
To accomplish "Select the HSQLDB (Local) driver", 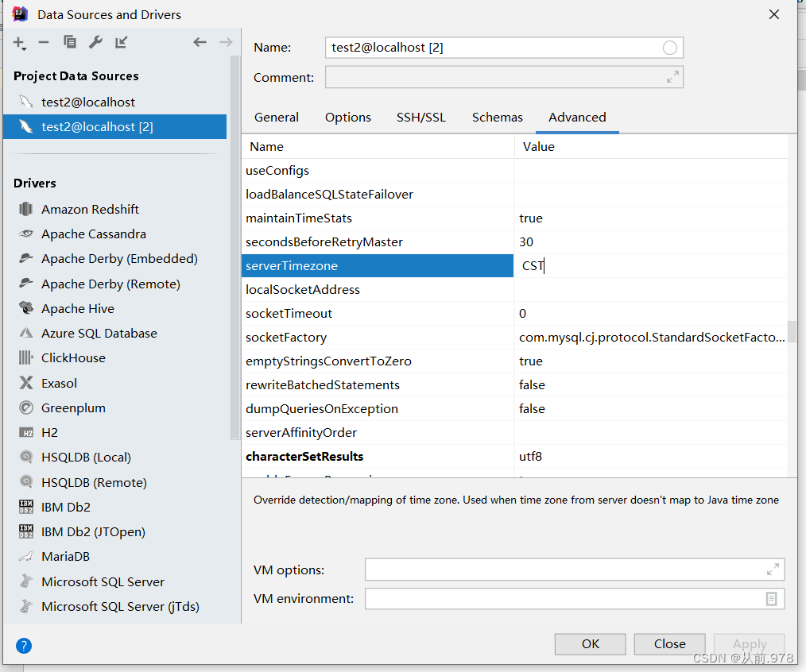I will [x=86, y=458].
